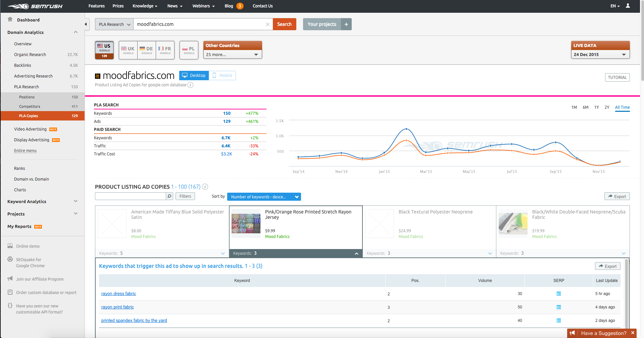Open the Pink/Orange Rose Jersey thumbnail

[246, 224]
